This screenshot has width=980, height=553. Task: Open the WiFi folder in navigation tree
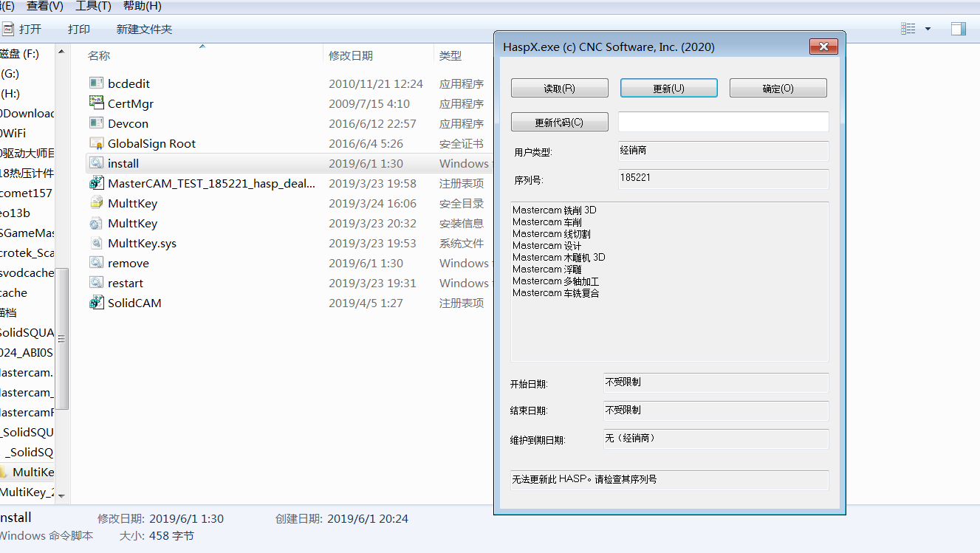pos(13,134)
